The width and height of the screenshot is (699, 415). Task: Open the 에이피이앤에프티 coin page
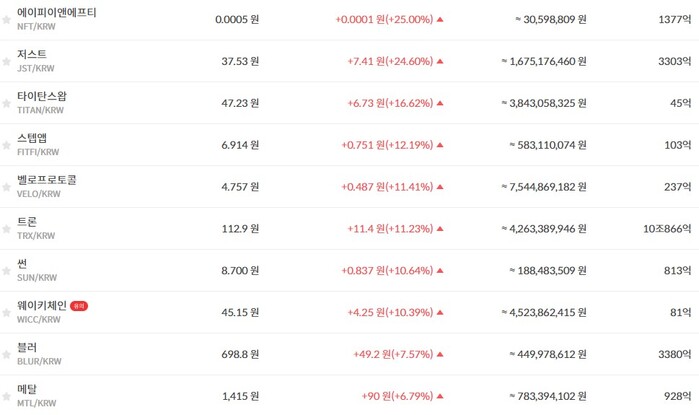pyautogui.click(x=57, y=13)
